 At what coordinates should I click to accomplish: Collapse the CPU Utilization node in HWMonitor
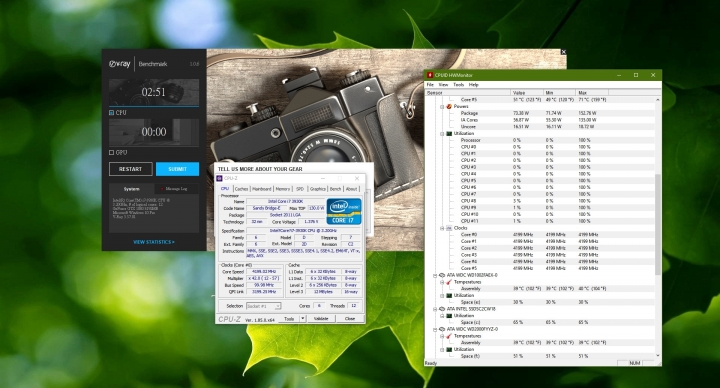tap(442, 134)
